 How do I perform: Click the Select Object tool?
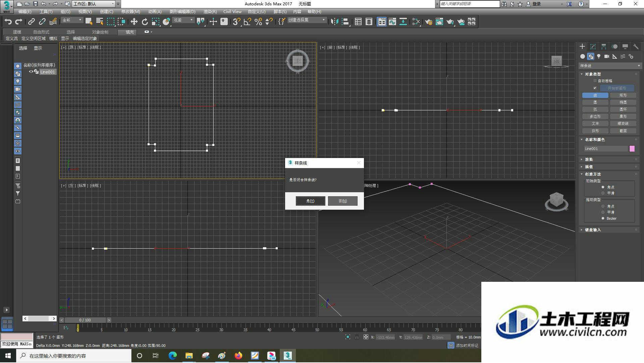point(89,22)
